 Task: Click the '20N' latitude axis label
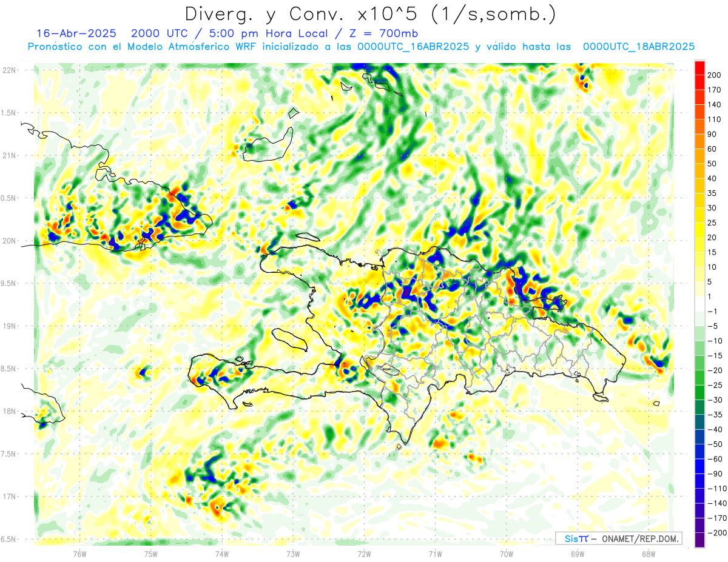click(9, 241)
